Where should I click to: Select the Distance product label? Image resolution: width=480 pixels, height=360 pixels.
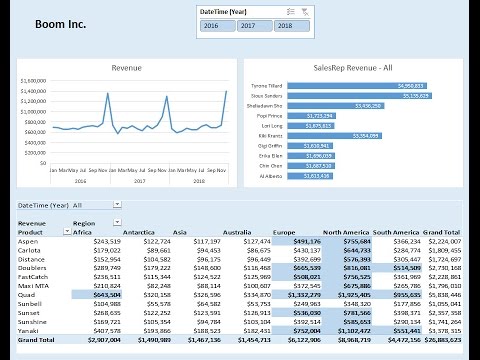[32, 259]
